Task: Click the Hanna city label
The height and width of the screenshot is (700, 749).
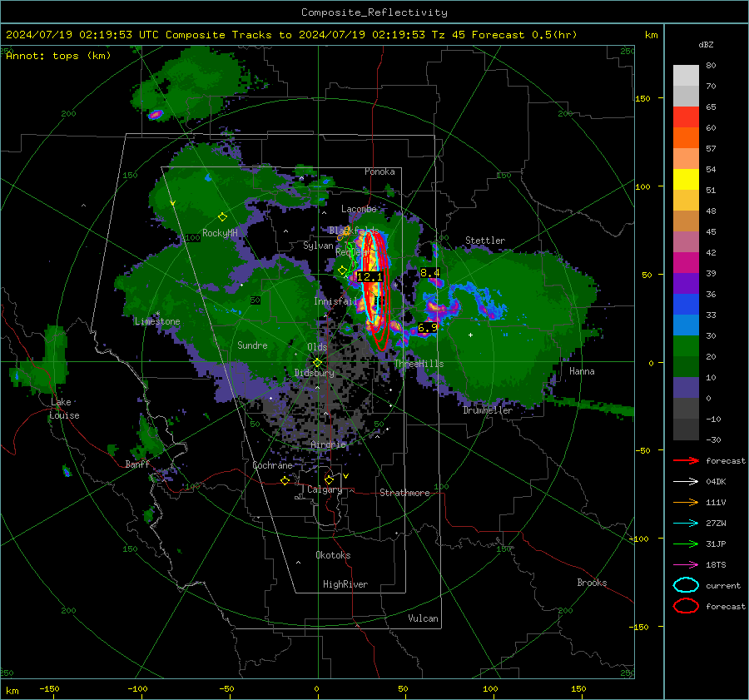Action: 582,371
